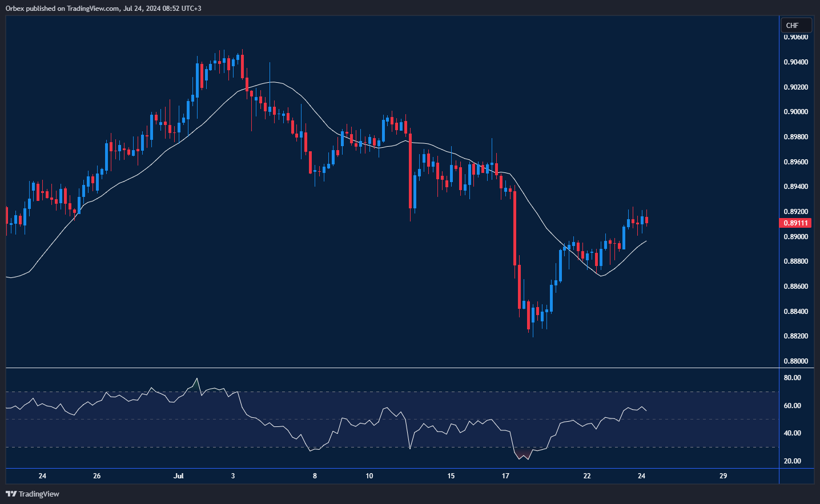820x504 pixels.
Task: Select the date 24 on the timeline
Action: [x=42, y=475]
